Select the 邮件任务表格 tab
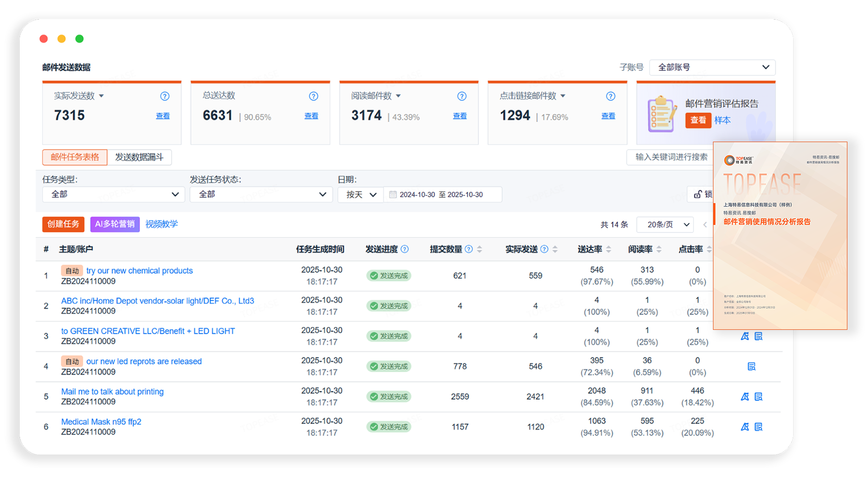 (x=75, y=157)
